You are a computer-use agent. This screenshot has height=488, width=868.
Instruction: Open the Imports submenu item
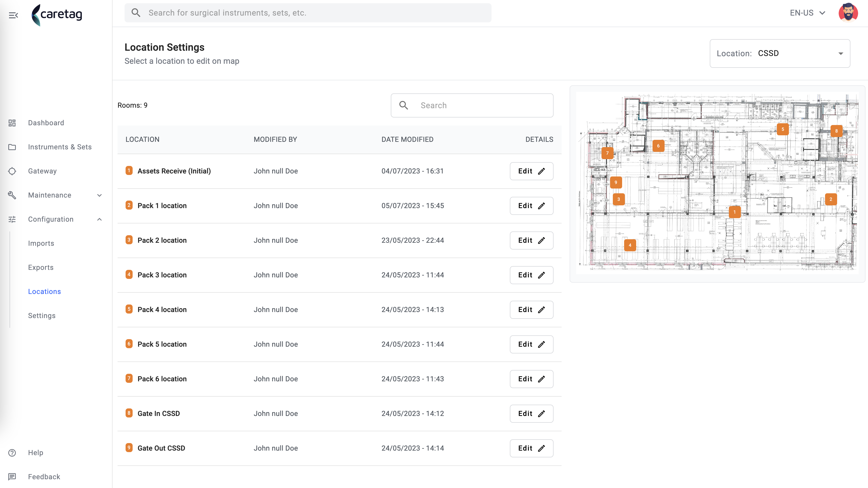(41, 243)
